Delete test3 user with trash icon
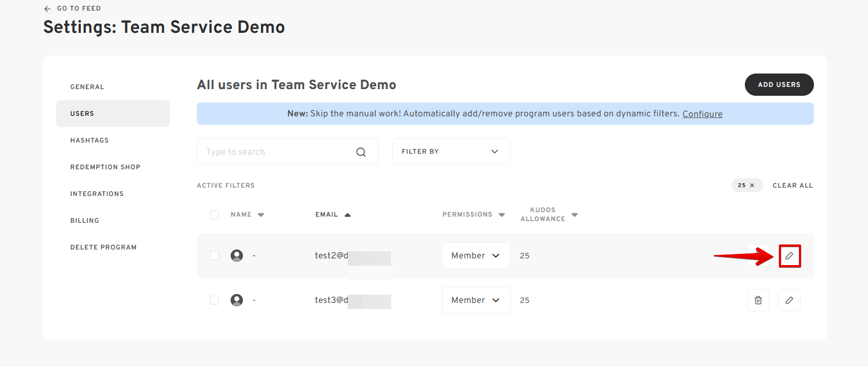 (x=758, y=300)
